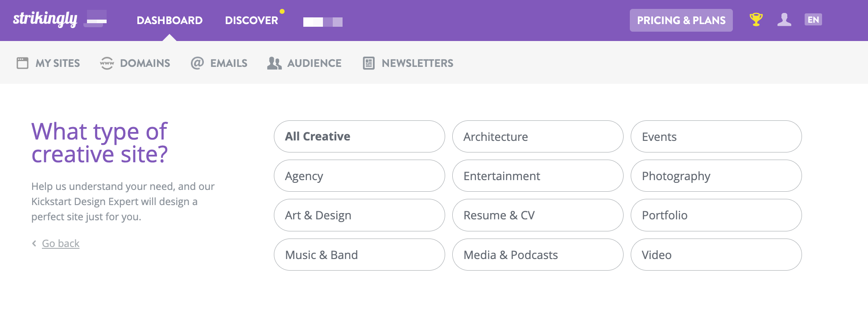Select the All Creative category
868x321 pixels.
coord(359,136)
